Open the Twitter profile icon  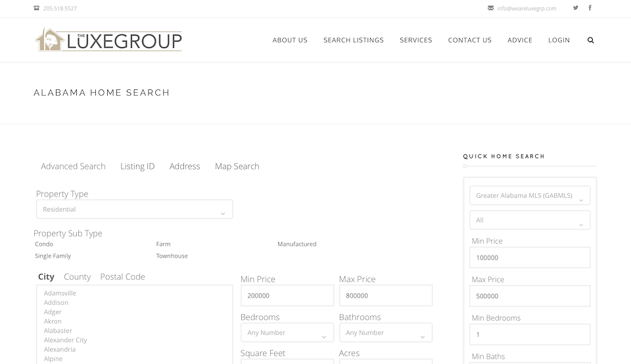coord(576,8)
